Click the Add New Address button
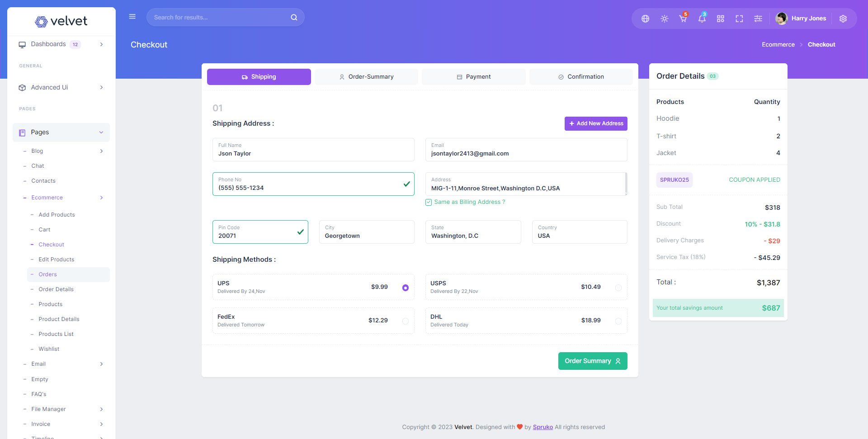The width and height of the screenshot is (868, 439). [596, 123]
